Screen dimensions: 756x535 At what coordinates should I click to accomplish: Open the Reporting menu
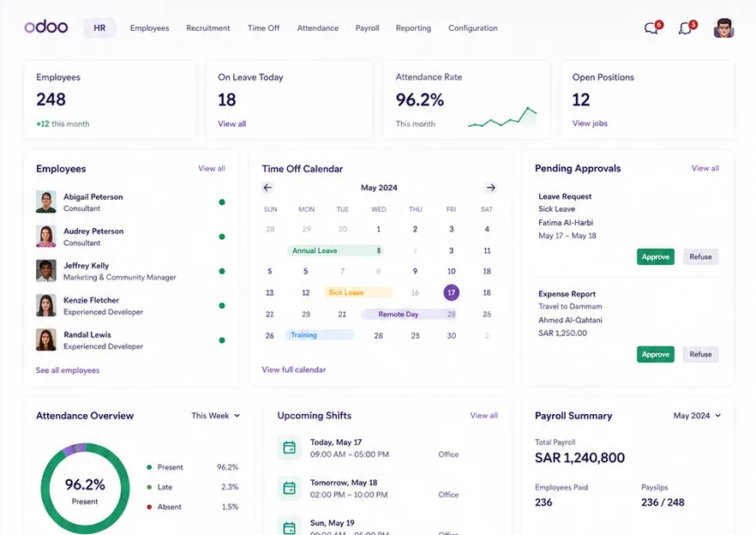413,28
